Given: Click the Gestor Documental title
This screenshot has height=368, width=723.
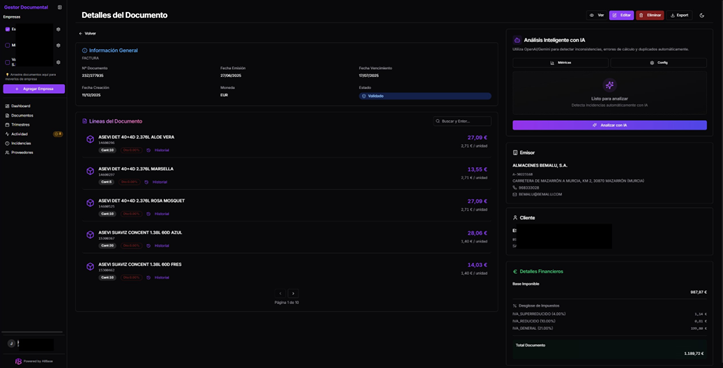Looking at the screenshot, I should [26, 7].
